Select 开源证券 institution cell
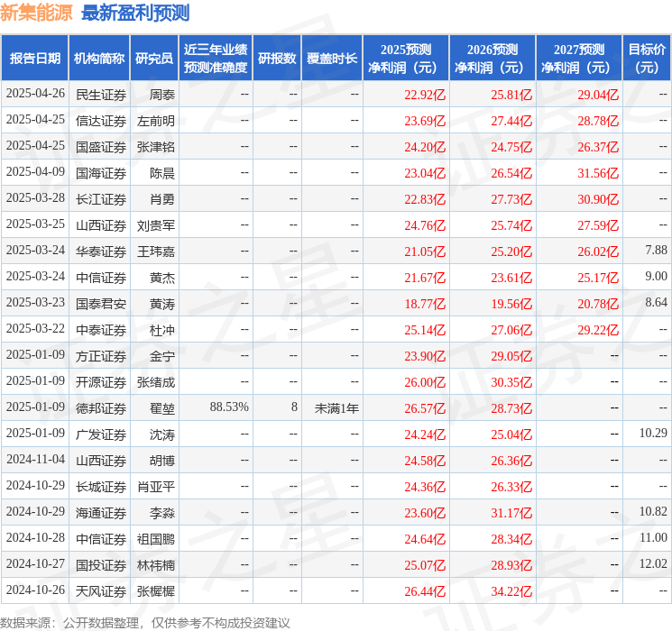The image size is (672, 631). point(101,382)
